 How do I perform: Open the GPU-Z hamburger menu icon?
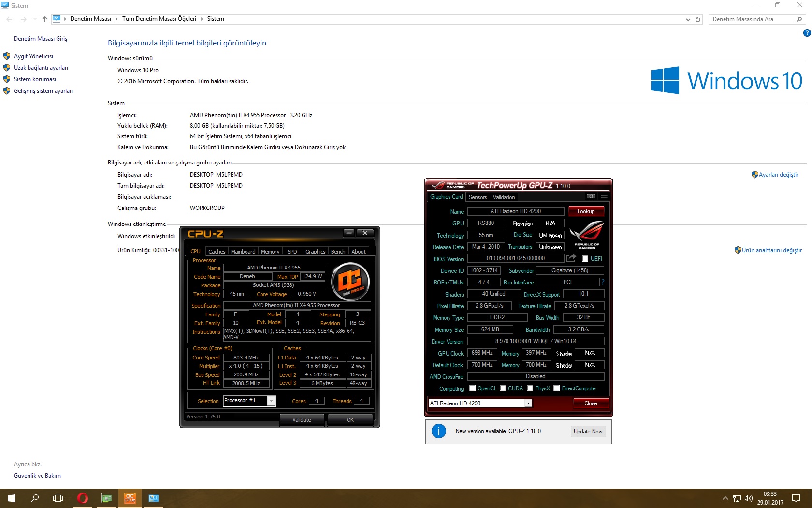pos(604,196)
